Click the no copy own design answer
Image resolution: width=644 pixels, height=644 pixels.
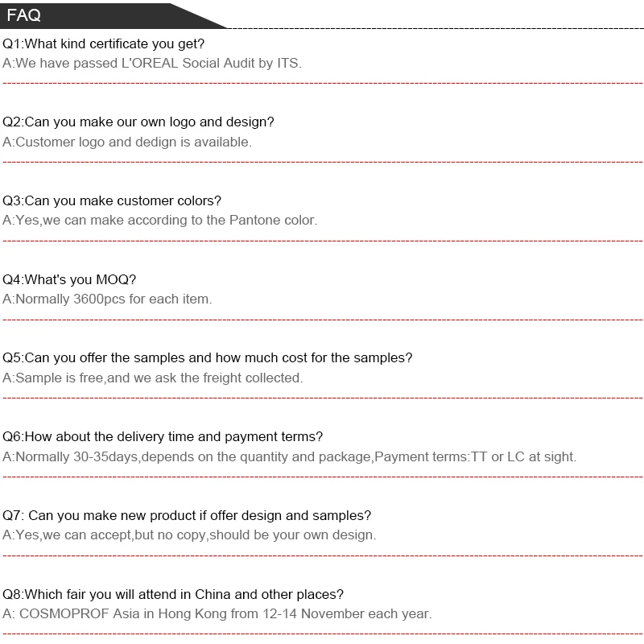coord(189,535)
